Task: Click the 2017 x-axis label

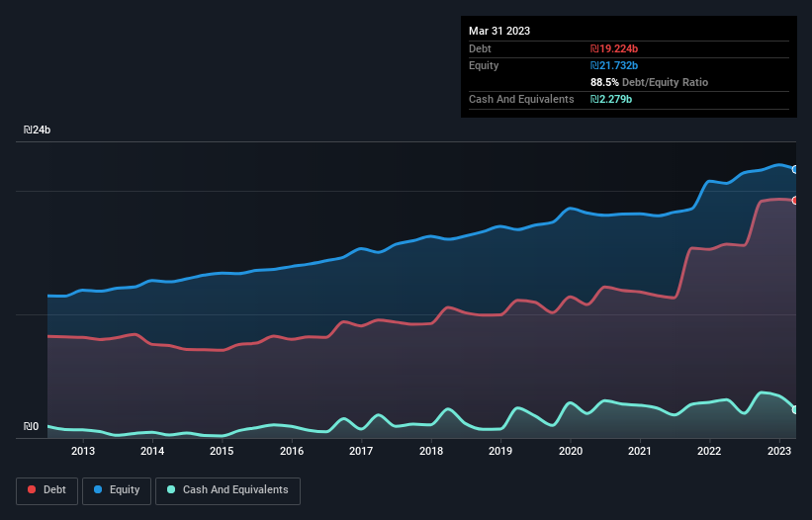Action: 361,451
